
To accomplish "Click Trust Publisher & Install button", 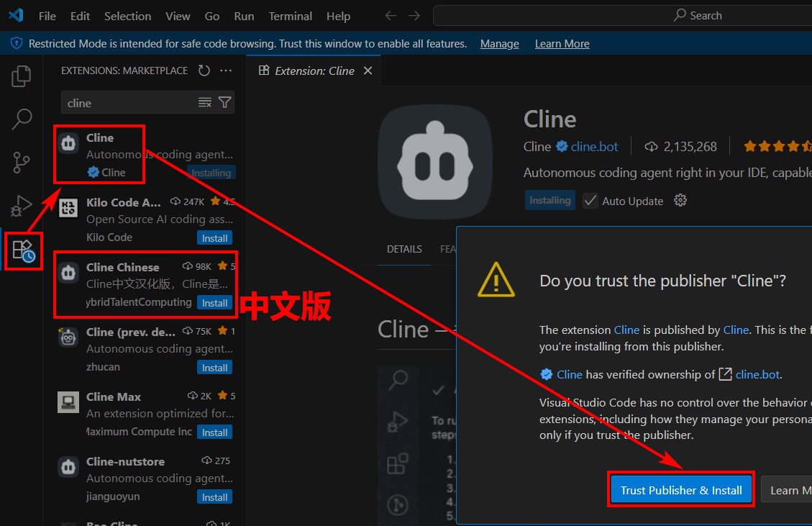I will [681, 490].
